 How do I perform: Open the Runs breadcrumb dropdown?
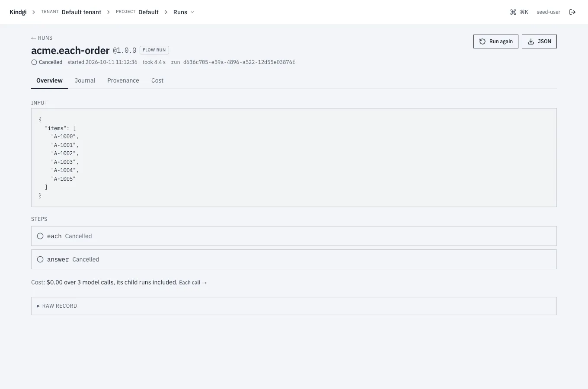click(x=184, y=12)
